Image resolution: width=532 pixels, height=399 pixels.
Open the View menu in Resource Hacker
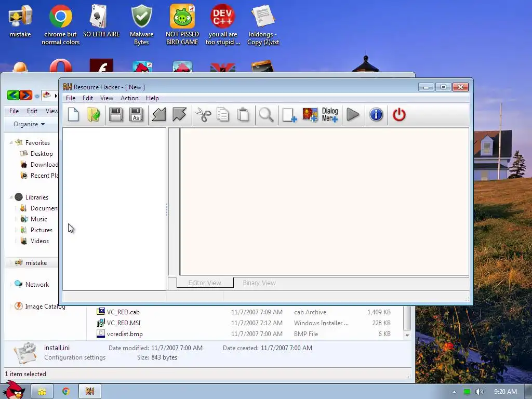pyautogui.click(x=107, y=98)
